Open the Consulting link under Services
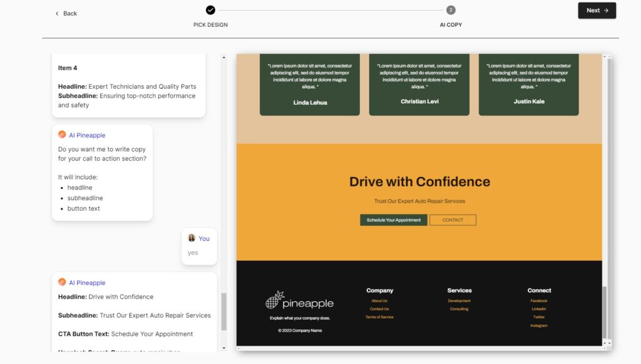The width and height of the screenshot is (641, 364). coord(459,309)
